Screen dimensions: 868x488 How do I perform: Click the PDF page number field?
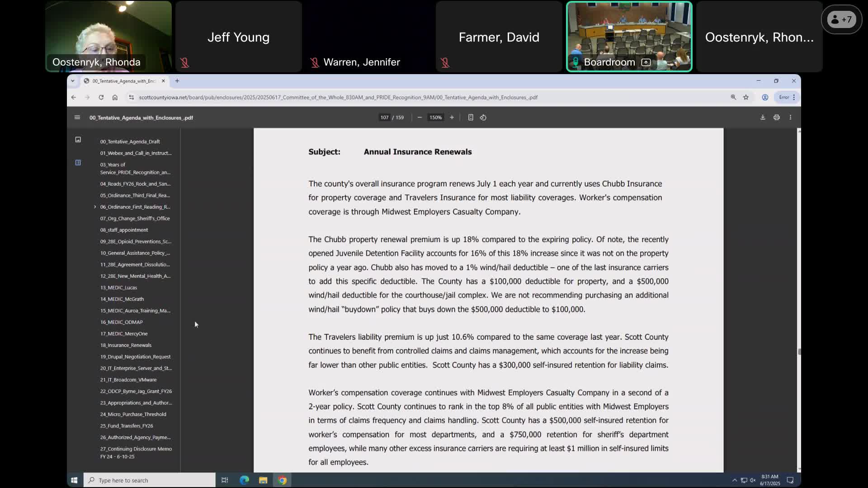[x=384, y=117]
